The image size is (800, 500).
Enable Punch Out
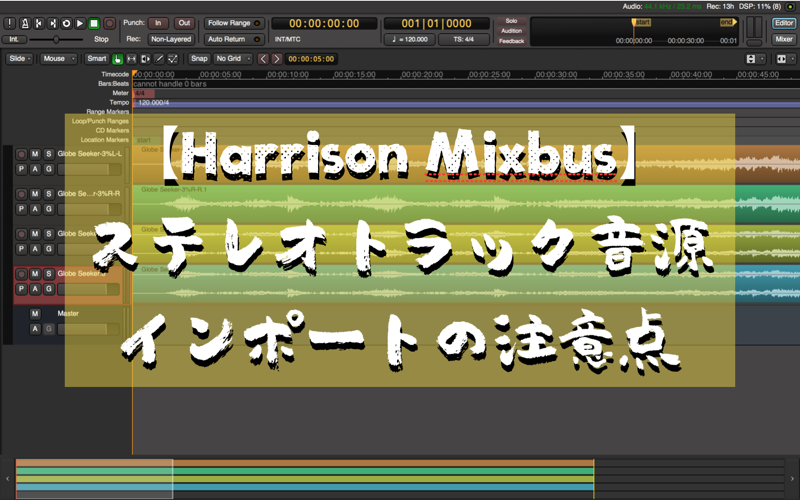(x=184, y=23)
